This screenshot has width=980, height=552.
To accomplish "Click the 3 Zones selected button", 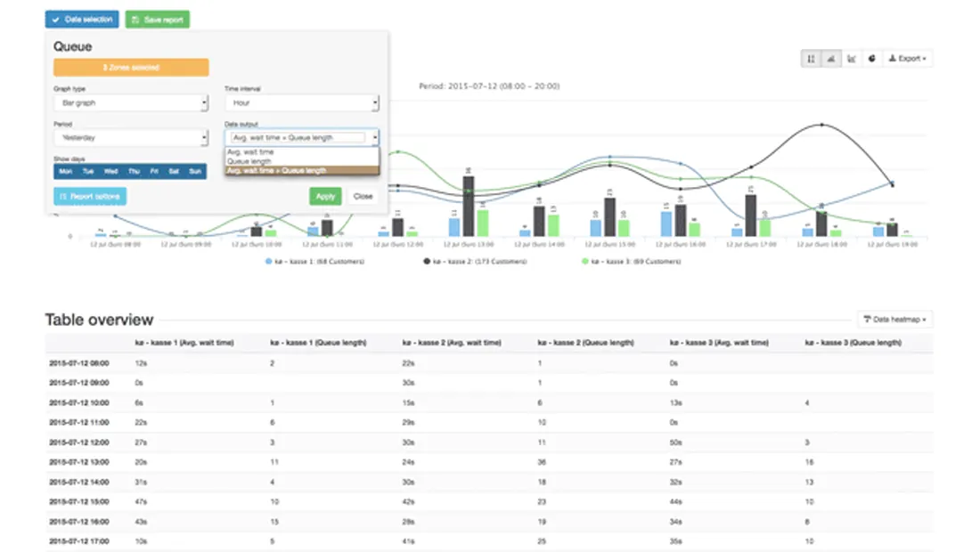I will point(131,68).
